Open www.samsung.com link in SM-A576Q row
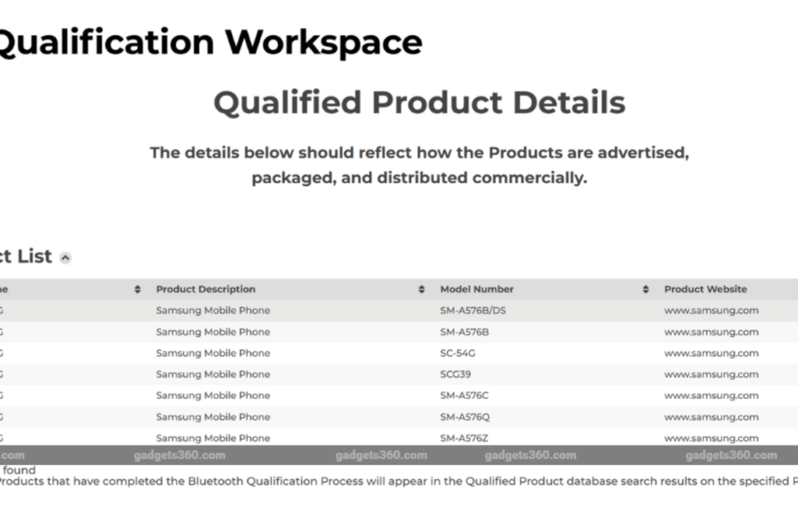 tap(711, 417)
